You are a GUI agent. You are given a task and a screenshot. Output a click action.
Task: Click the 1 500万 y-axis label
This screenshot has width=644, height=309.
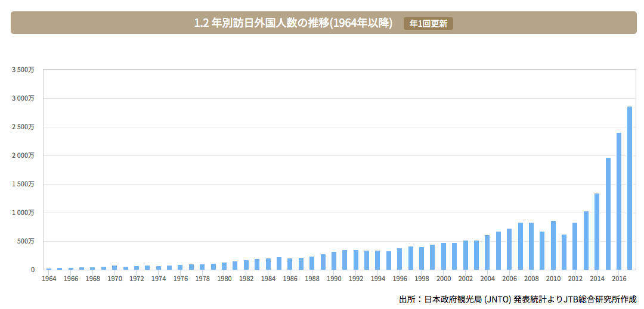[23, 184]
